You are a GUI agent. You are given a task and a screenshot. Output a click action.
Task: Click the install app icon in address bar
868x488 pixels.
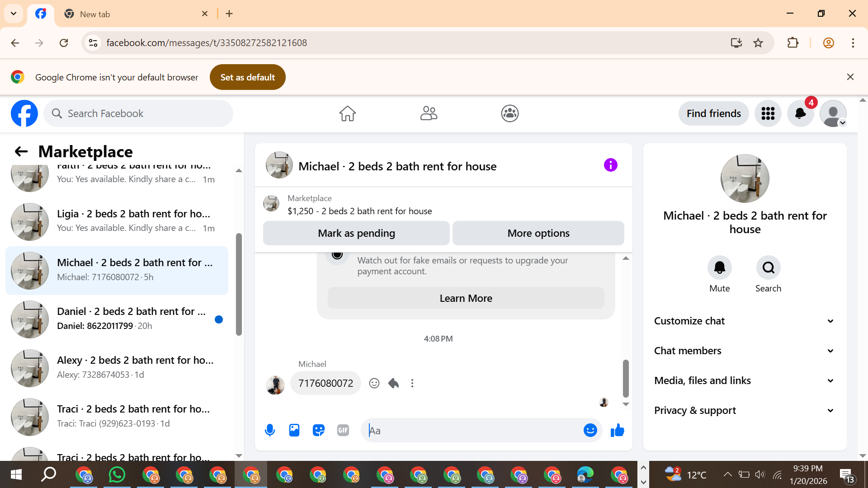point(736,42)
